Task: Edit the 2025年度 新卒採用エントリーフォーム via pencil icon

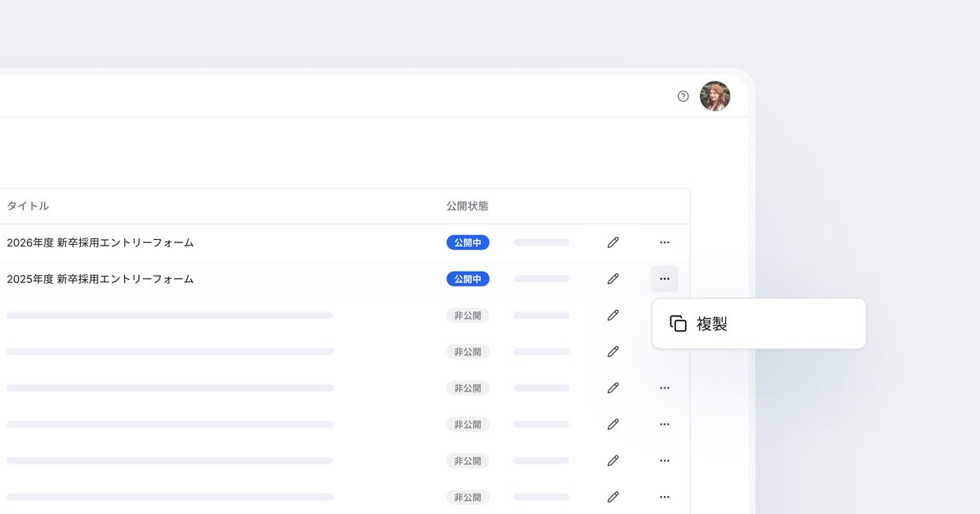Action: coord(613,279)
